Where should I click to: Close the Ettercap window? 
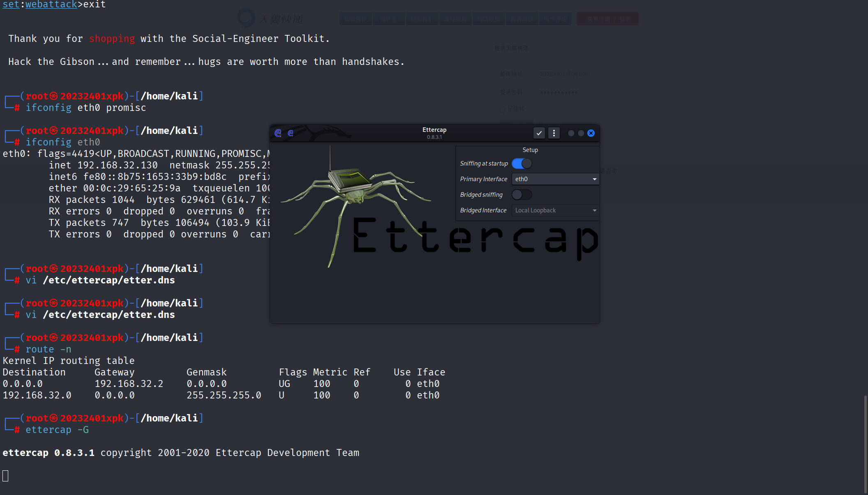coord(591,133)
